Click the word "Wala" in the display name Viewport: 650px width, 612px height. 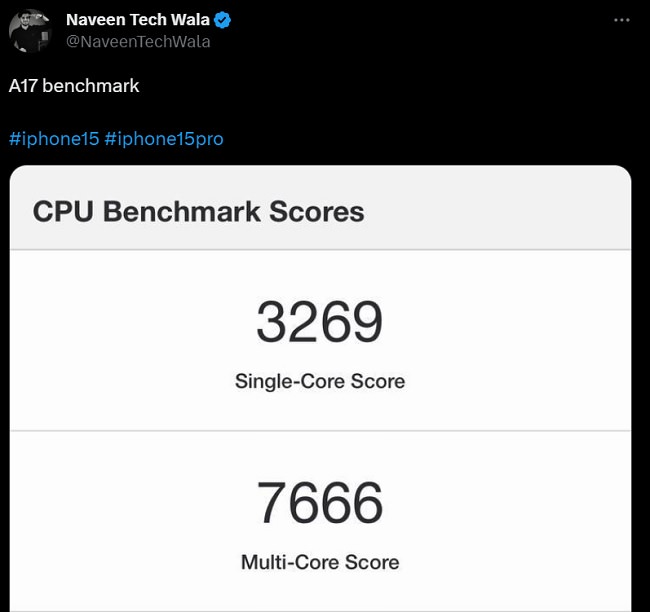(186, 21)
